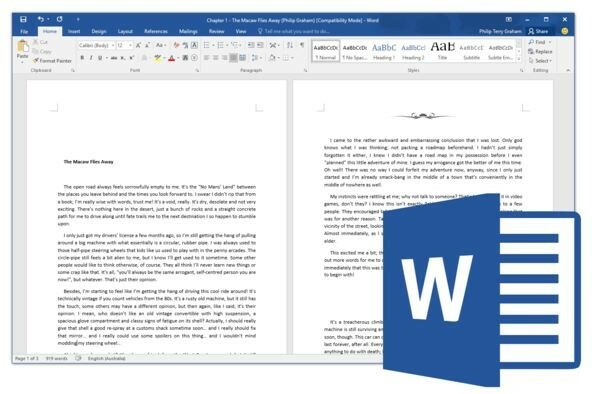Viewport: 592px width, 394px height.
Task: Toggle underline formatting
Action: click(100, 58)
